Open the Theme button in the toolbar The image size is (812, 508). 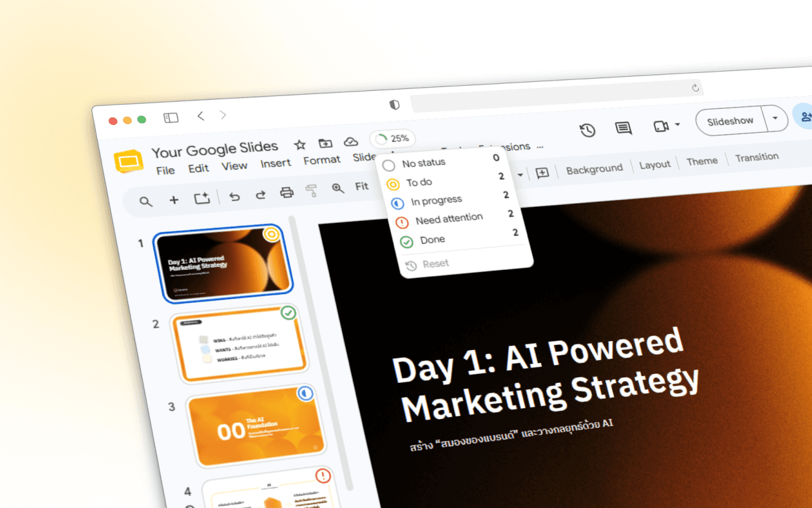(x=702, y=161)
